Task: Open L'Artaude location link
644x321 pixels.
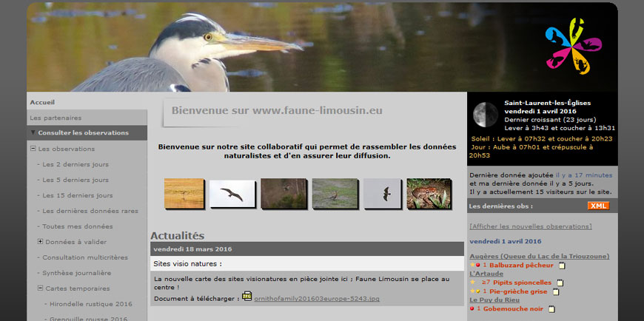Action: pos(486,274)
